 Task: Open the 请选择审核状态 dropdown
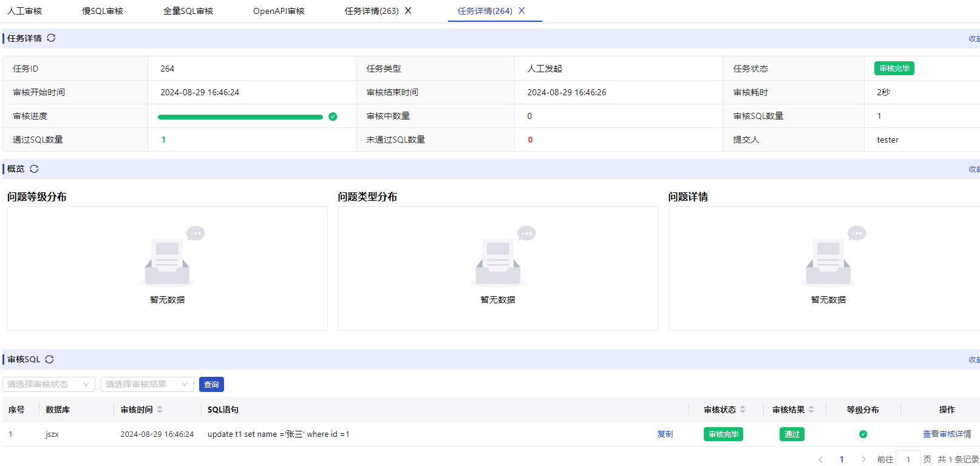pyautogui.click(x=49, y=384)
